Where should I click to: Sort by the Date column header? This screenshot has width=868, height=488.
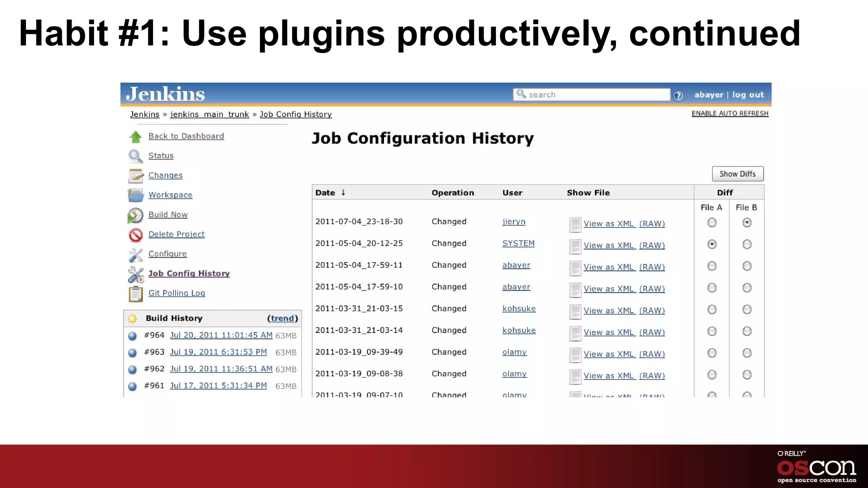tap(330, 193)
